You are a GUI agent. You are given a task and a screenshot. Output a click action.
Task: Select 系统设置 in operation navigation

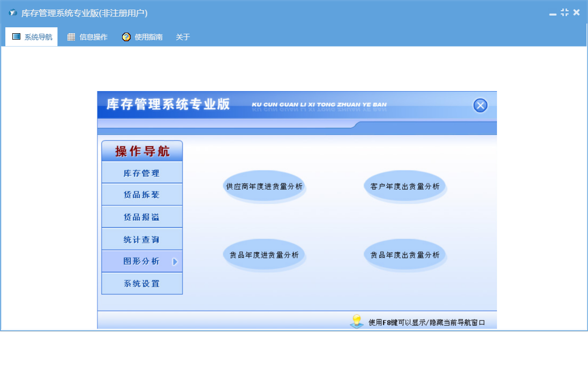coord(142,283)
